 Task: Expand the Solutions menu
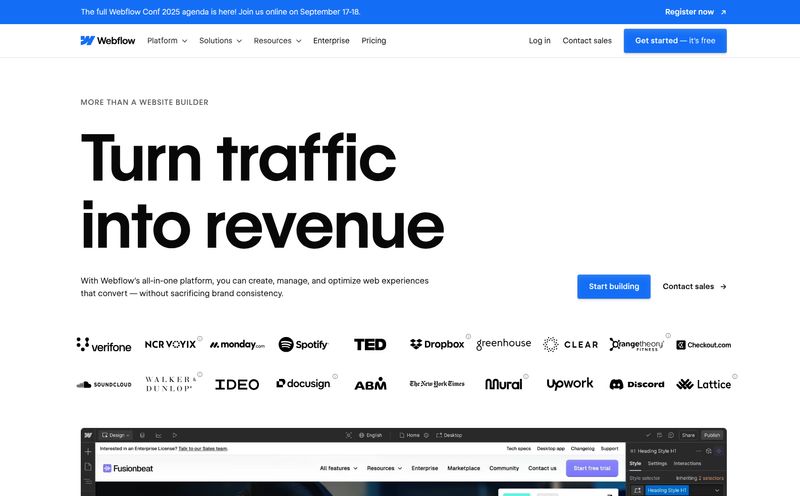click(220, 40)
